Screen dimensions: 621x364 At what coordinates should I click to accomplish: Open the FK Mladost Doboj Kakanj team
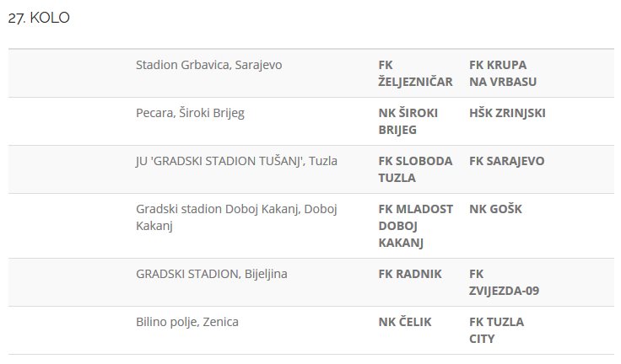click(415, 226)
